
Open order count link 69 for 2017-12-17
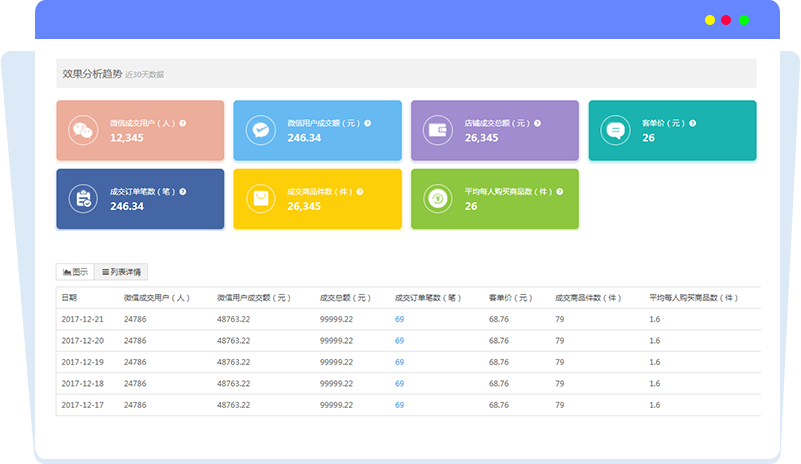[399, 405]
